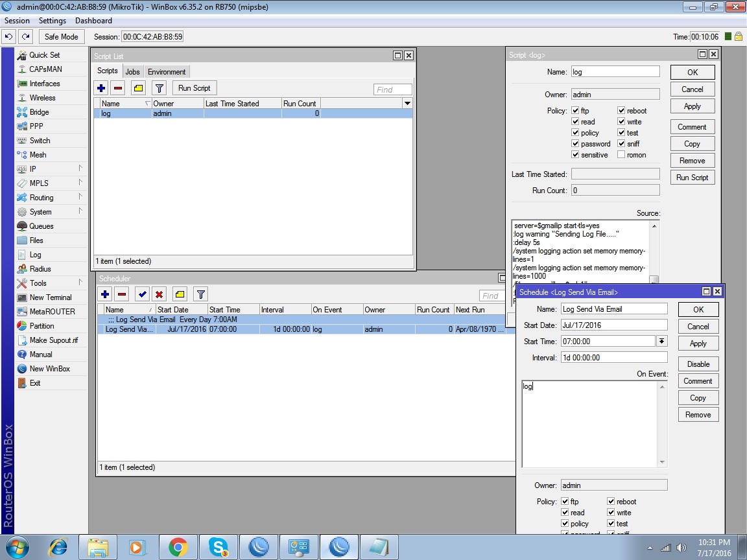
Task: Open Files in the sidebar
Action: pos(36,240)
